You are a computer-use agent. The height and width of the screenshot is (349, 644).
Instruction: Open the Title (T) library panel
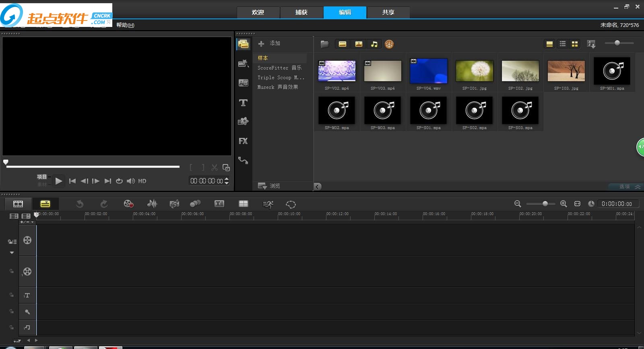[243, 103]
